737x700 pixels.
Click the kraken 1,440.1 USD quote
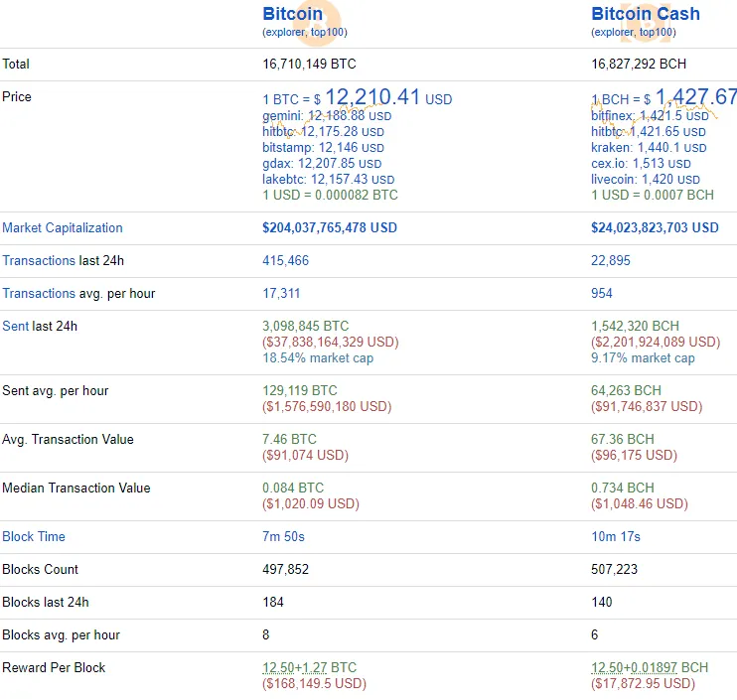pyautogui.click(x=649, y=148)
